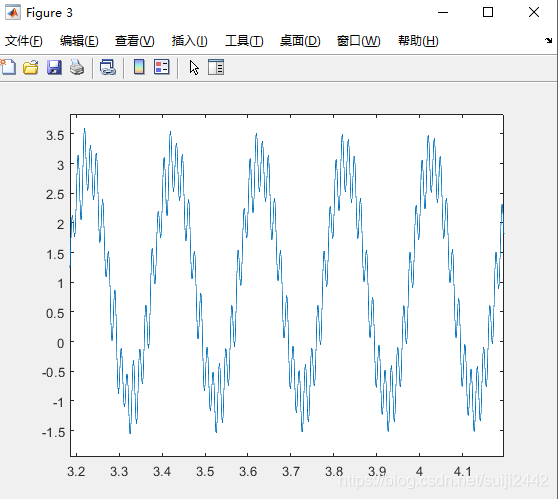Viewport: 558px width, 499px height.
Task: Open the 编辑(E) menu
Action: (x=79, y=41)
